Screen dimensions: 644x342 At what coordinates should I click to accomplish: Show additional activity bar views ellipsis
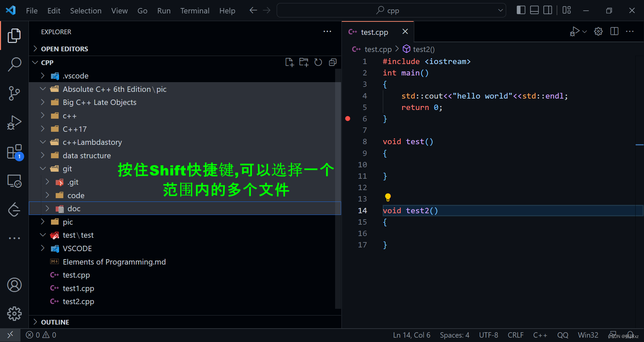[x=14, y=238]
